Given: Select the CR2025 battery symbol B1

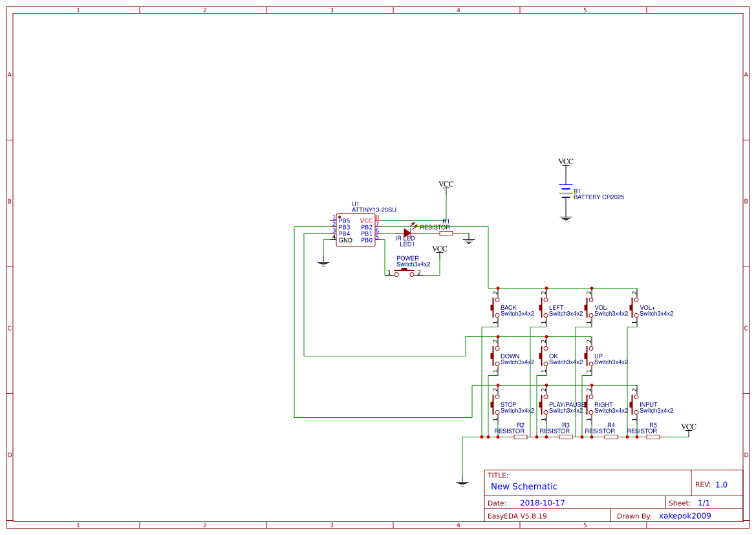Looking at the screenshot, I should [566, 193].
